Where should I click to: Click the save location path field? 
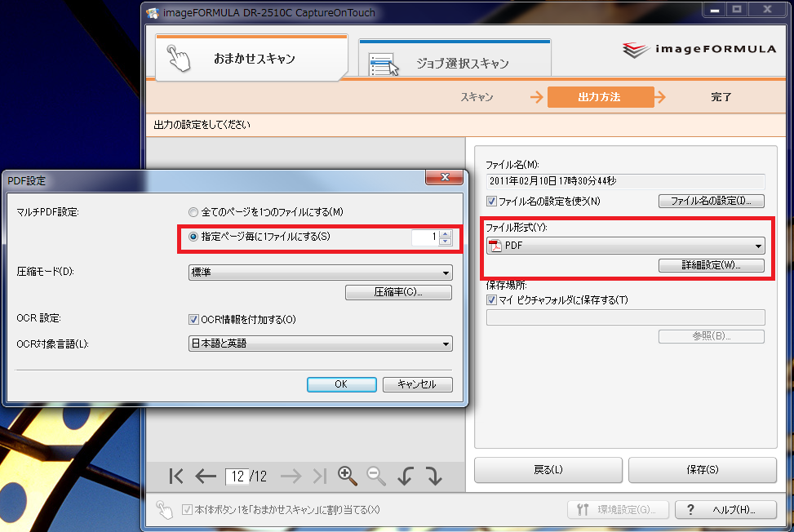pyautogui.click(x=625, y=317)
